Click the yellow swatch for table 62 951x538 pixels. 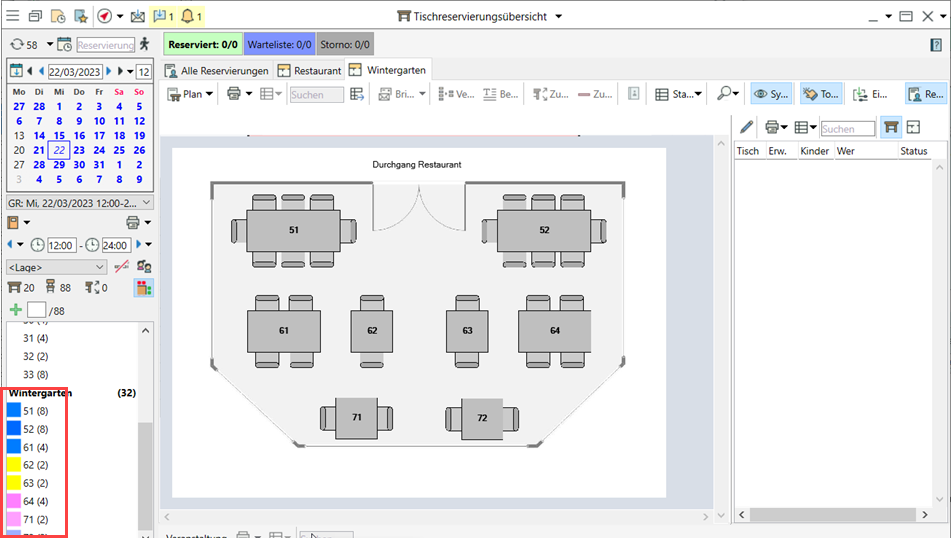coord(14,465)
